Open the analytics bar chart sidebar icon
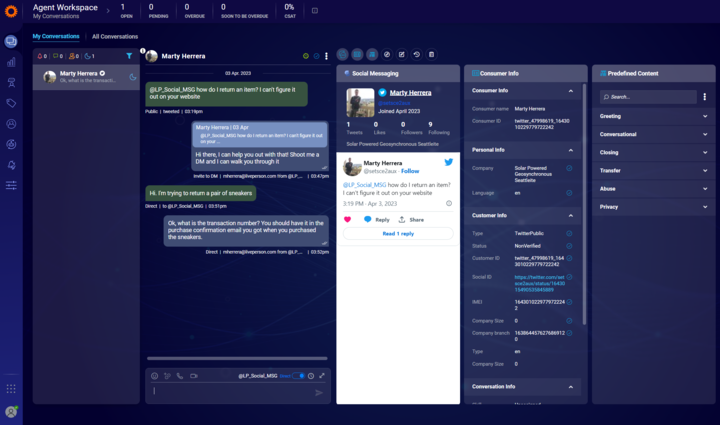This screenshot has width=720, height=425. [11, 62]
